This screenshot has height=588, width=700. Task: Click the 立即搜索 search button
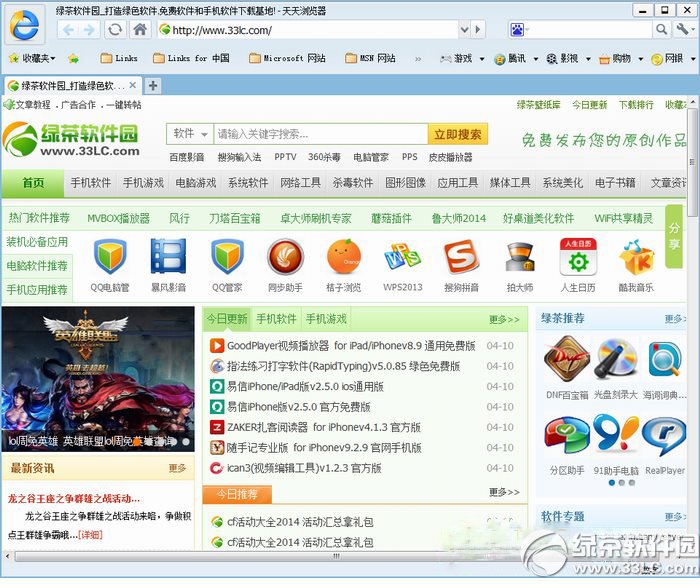458,134
